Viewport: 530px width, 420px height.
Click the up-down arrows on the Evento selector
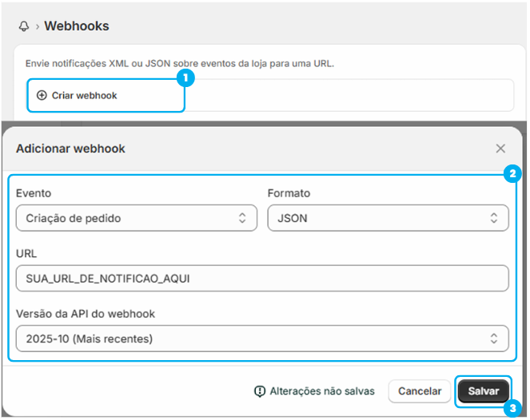[243, 218]
